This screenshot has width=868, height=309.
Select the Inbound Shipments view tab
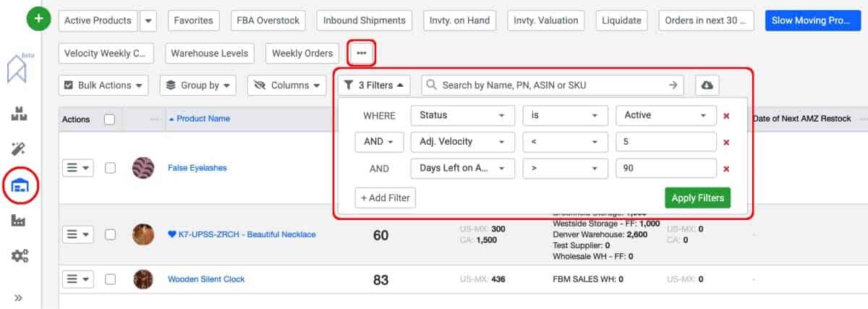click(365, 20)
